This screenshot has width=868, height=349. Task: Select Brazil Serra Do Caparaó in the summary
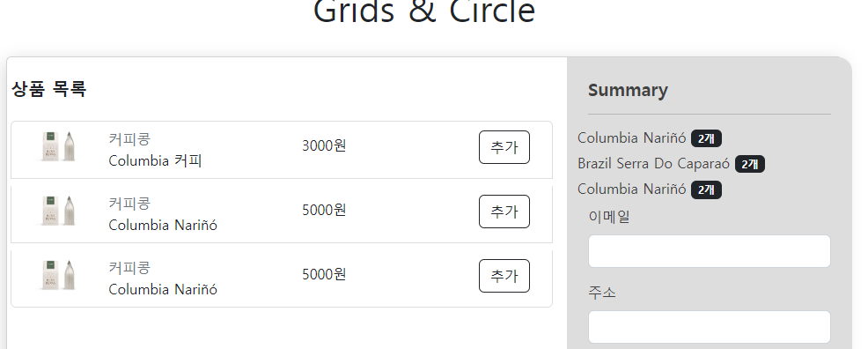point(654,163)
